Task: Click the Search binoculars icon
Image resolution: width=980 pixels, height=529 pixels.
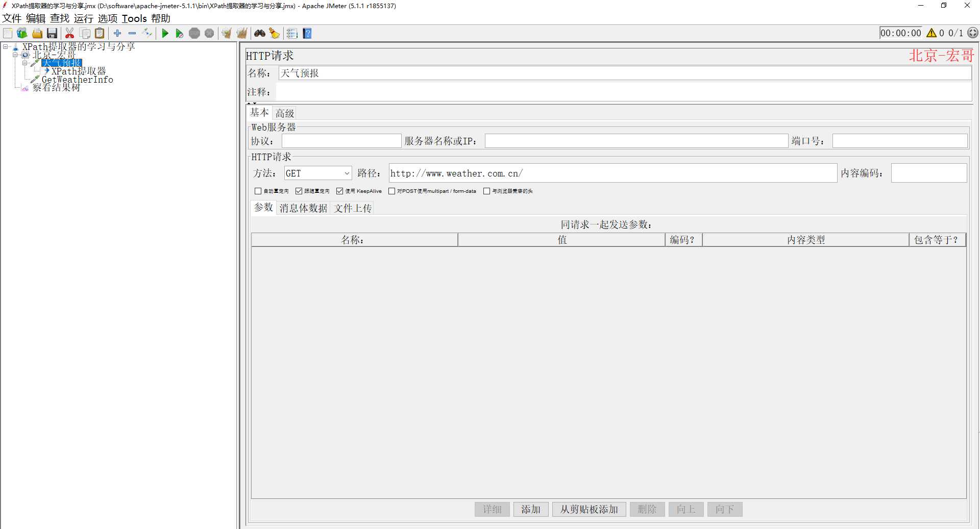Action: click(260, 33)
